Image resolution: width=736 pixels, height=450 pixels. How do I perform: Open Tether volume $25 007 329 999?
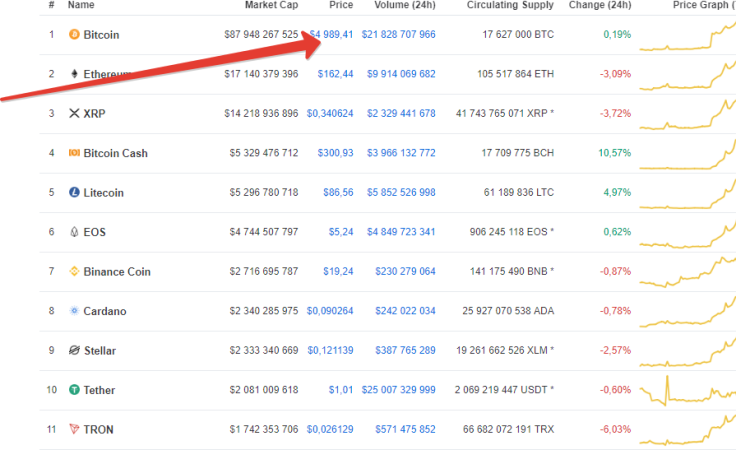point(399,389)
